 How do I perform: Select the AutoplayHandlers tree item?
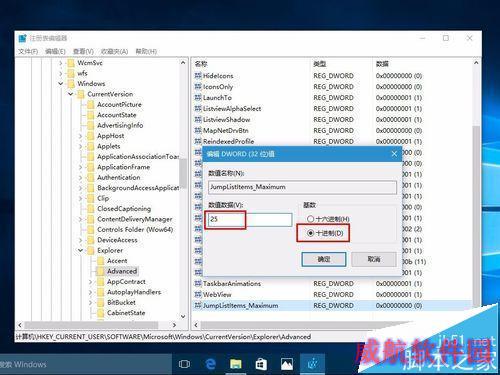pyautogui.click(x=134, y=292)
